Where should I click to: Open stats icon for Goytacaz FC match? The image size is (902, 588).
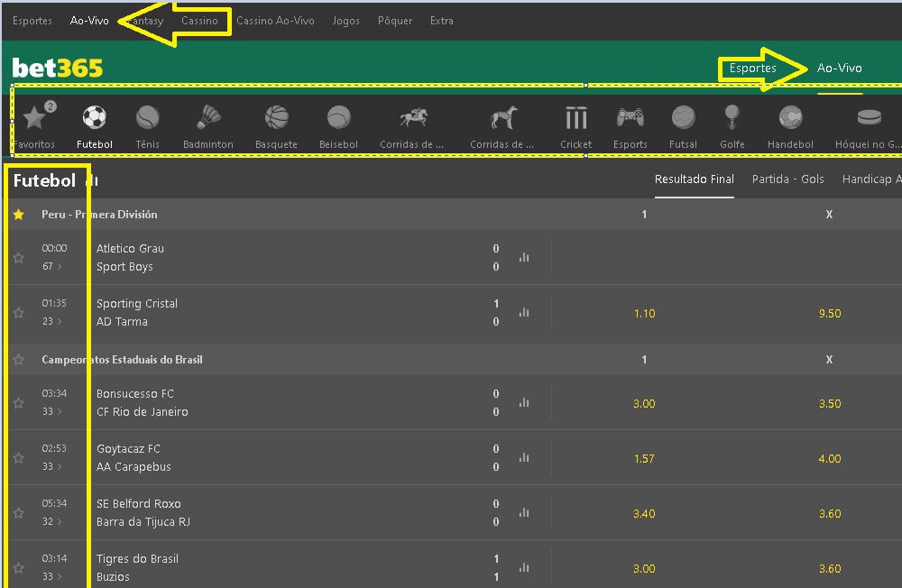click(524, 458)
